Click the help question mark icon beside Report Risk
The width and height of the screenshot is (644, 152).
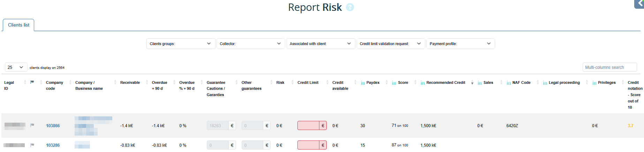(x=350, y=7)
